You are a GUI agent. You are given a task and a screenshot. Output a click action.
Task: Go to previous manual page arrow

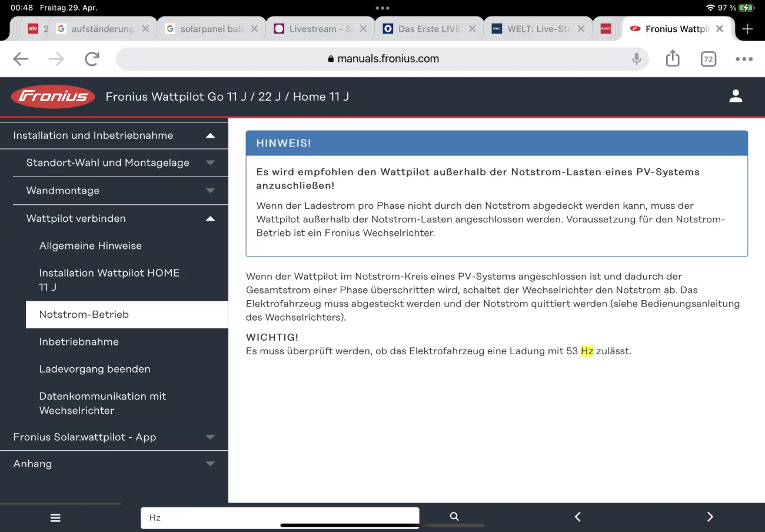tap(578, 517)
